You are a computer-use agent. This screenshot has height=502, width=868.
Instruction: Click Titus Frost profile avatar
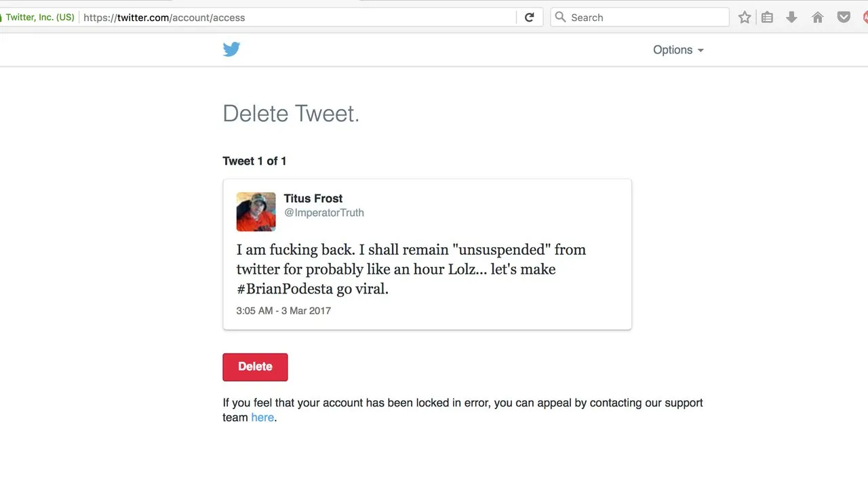click(256, 211)
